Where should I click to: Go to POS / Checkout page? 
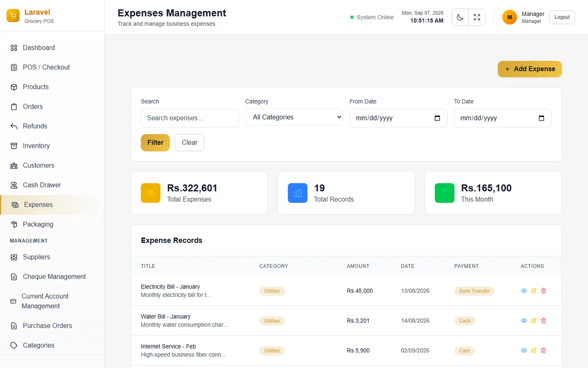[52, 67]
